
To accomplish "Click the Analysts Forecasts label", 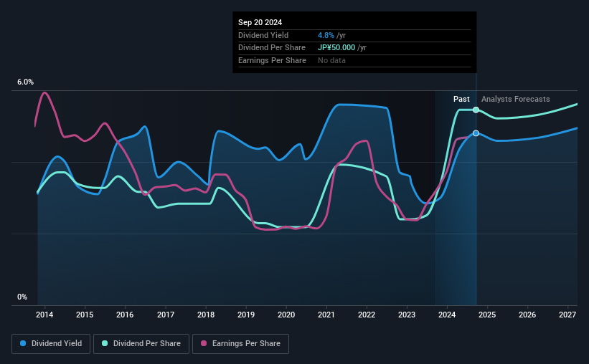I will click(x=515, y=99).
